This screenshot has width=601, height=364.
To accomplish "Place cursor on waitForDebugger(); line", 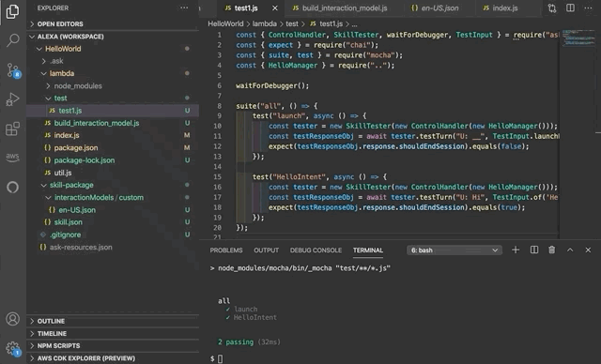I will click(x=272, y=85).
